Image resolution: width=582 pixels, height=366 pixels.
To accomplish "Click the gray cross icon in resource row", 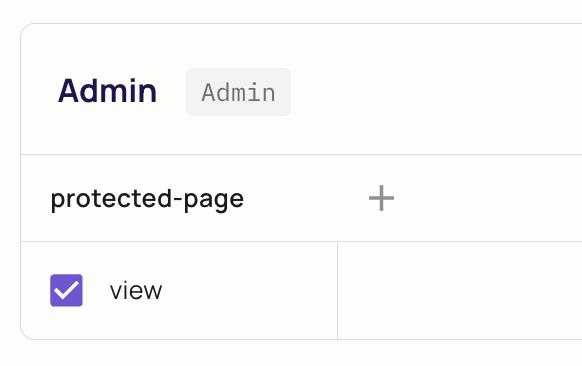I will 381,198.
